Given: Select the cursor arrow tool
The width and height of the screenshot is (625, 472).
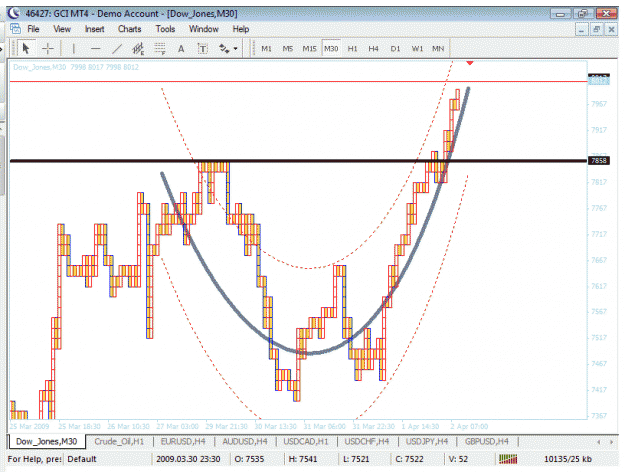Looking at the screenshot, I should tap(26, 49).
